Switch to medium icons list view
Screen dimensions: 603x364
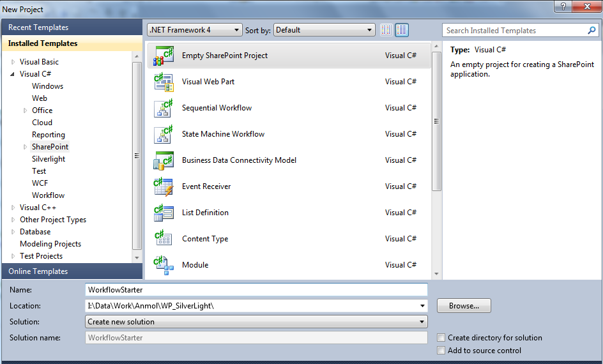[x=402, y=30]
